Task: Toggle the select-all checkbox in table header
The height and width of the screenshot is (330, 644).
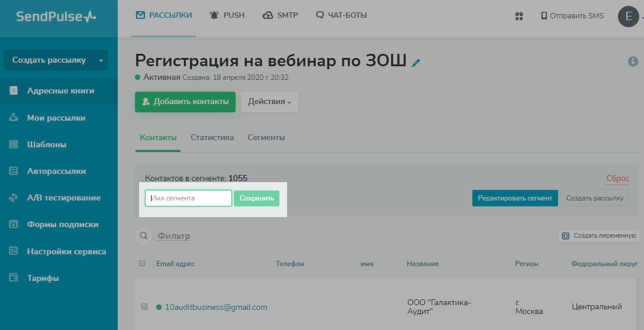Action: tap(142, 264)
